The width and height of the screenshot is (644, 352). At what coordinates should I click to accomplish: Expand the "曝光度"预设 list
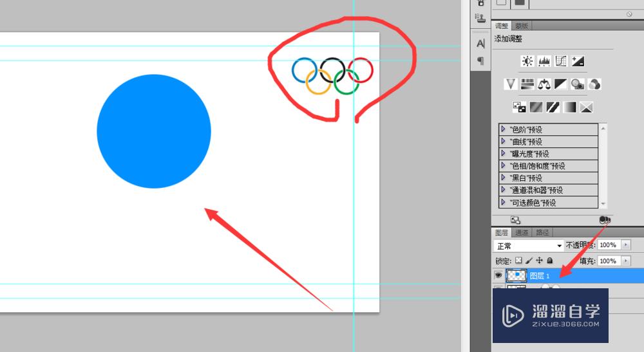tap(503, 153)
